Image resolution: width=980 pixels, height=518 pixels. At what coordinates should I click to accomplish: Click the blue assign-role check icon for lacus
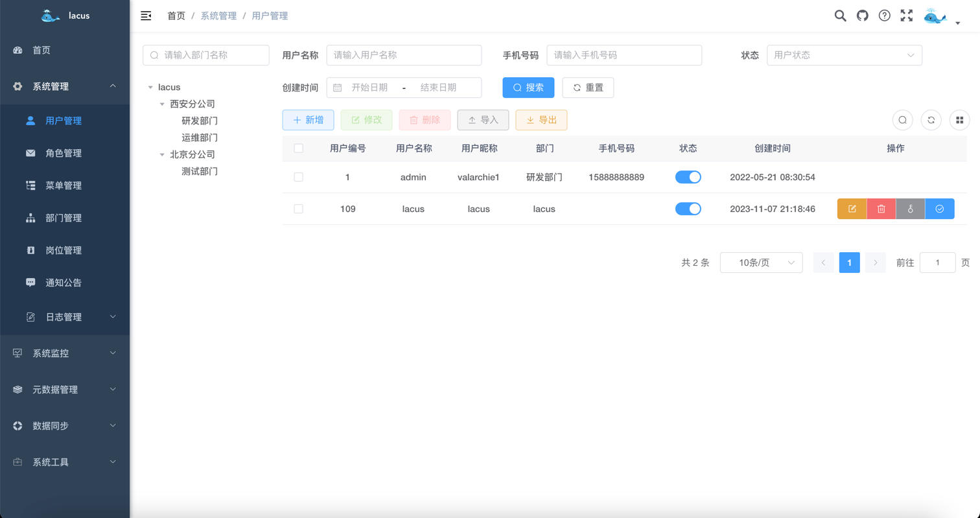point(940,209)
